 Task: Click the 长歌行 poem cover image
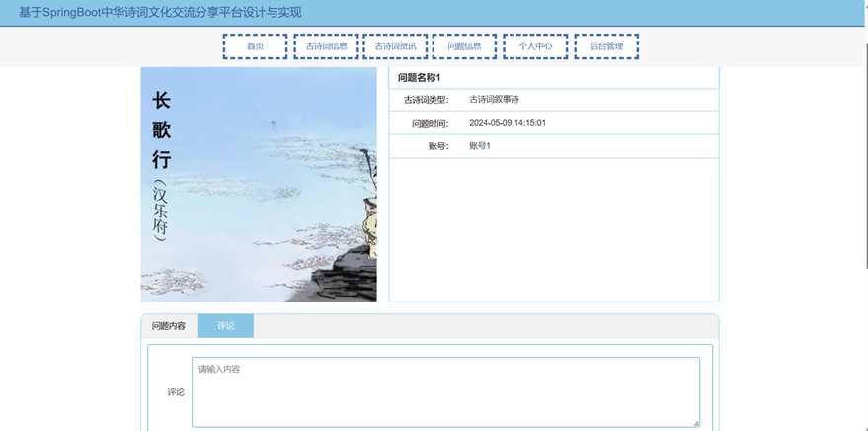point(259,185)
